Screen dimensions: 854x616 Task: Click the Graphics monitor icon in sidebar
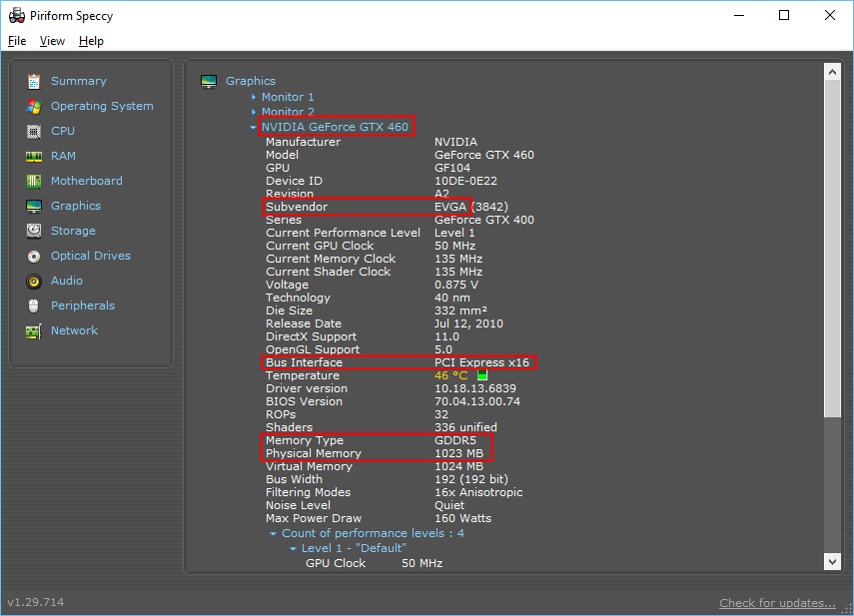[x=34, y=207]
